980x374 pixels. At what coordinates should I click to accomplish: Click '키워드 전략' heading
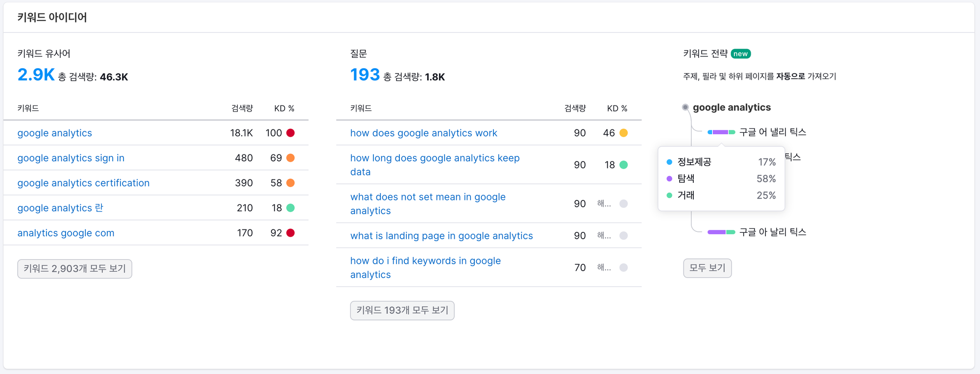pos(706,53)
